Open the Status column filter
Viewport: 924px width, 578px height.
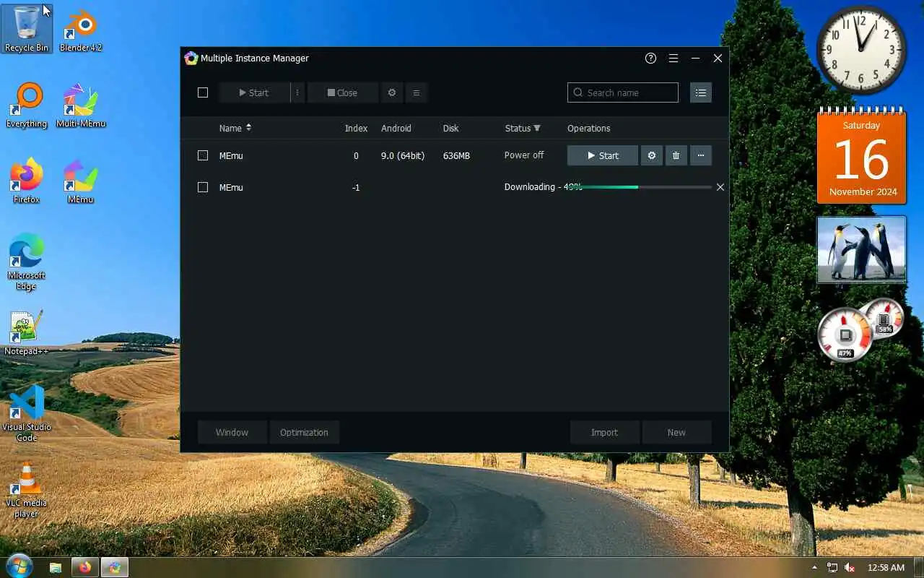[537, 128]
